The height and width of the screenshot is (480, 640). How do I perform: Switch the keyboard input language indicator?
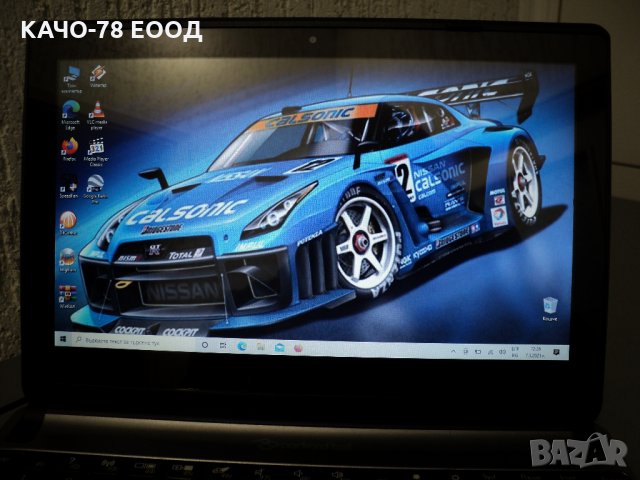tap(515, 352)
